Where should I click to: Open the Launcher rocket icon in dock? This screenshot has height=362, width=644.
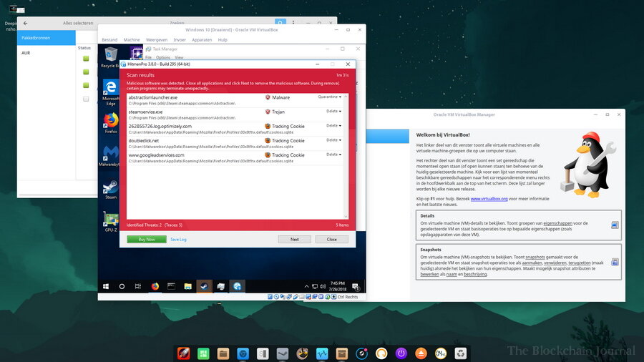coord(184,353)
